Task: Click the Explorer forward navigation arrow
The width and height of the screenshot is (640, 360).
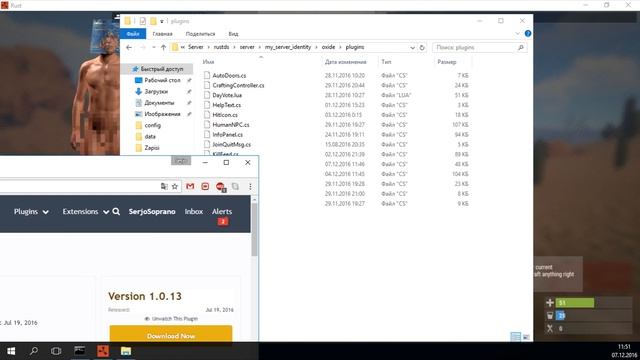Action: (x=142, y=47)
